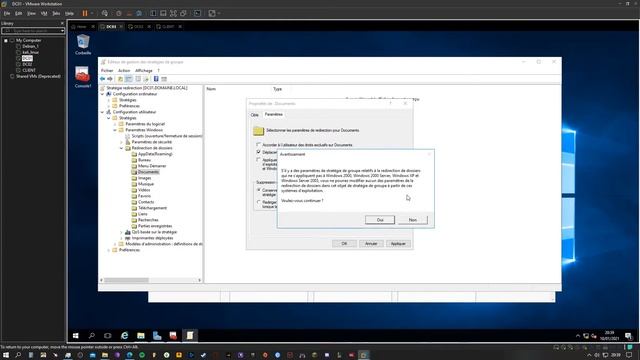Open the Action menu in policy editor
Screen dimensions: 640x360
(x=124, y=71)
